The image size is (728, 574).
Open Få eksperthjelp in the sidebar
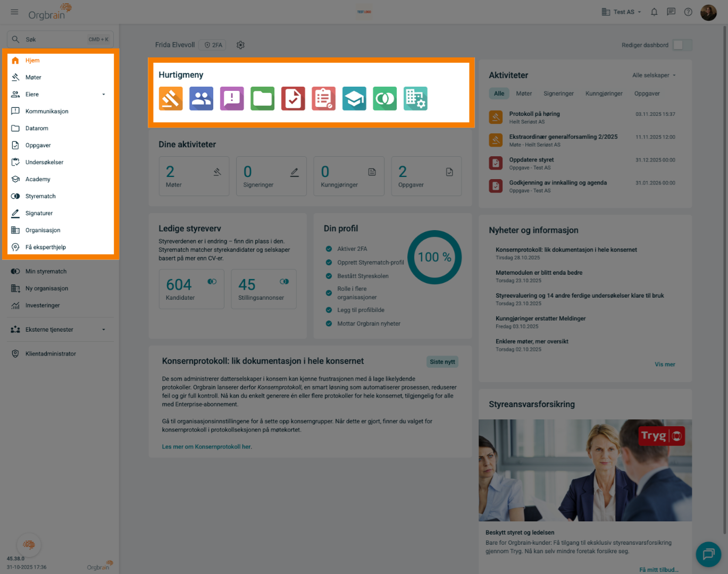(x=61, y=248)
